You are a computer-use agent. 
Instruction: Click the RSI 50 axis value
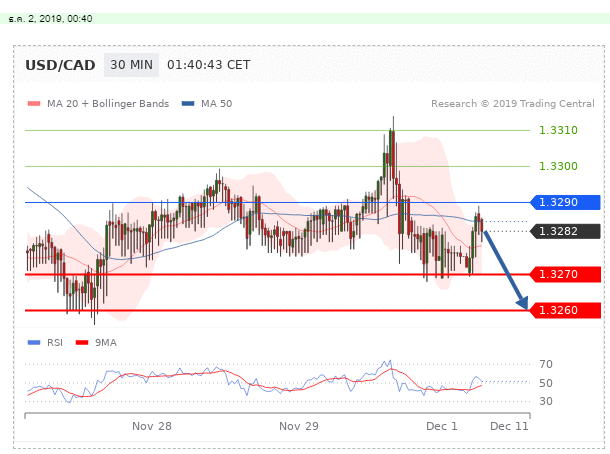coord(546,383)
